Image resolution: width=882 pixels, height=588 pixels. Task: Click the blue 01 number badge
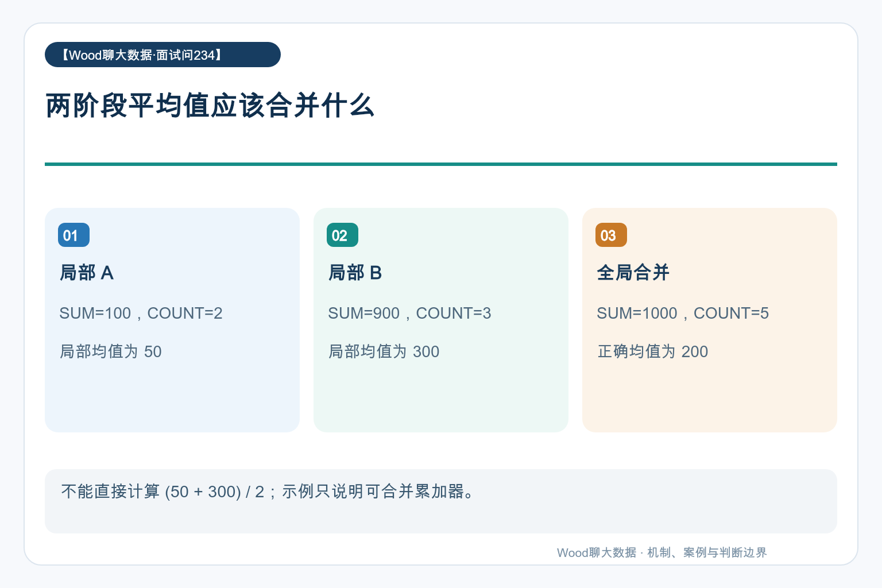pyautogui.click(x=73, y=235)
